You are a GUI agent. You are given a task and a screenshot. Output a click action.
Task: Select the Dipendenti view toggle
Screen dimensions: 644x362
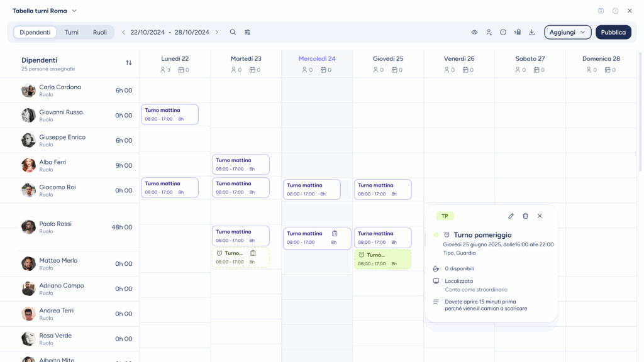(x=35, y=32)
